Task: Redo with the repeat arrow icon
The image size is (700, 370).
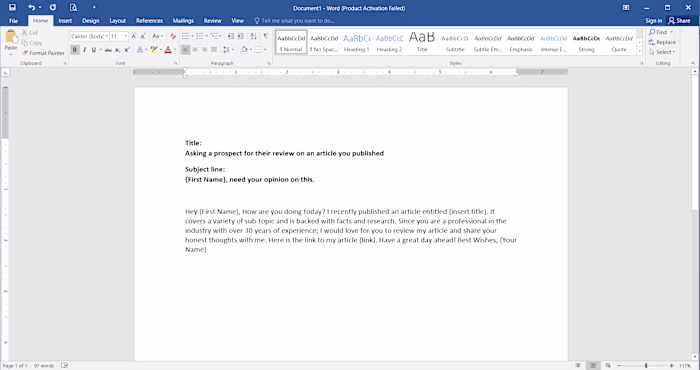Action: [x=53, y=8]
